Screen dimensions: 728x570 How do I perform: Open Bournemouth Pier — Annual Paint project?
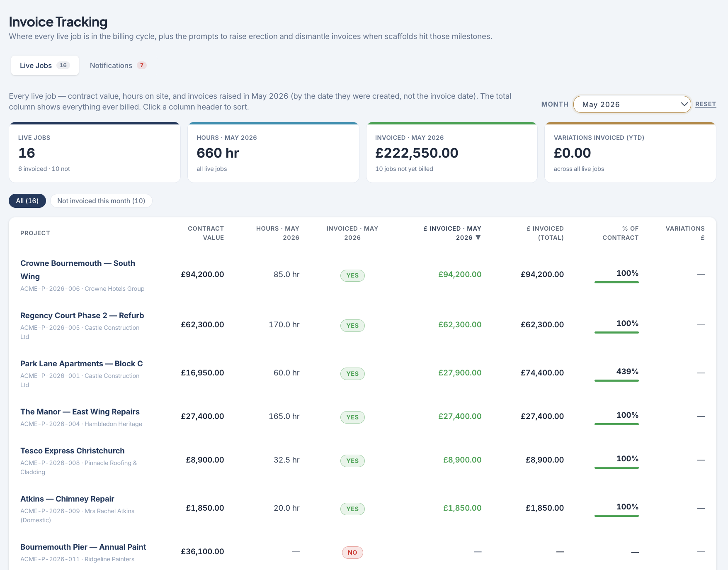click(83, 547)
